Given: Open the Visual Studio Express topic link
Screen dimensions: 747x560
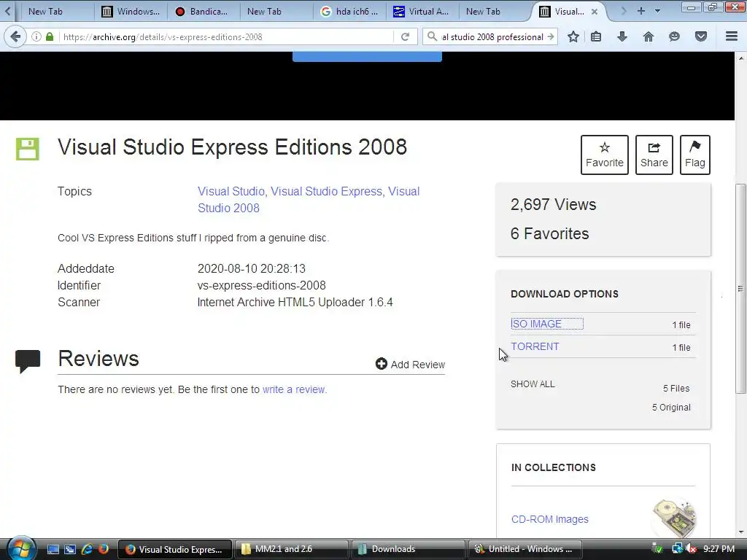Looking at the screenshot, I should 327,192.
